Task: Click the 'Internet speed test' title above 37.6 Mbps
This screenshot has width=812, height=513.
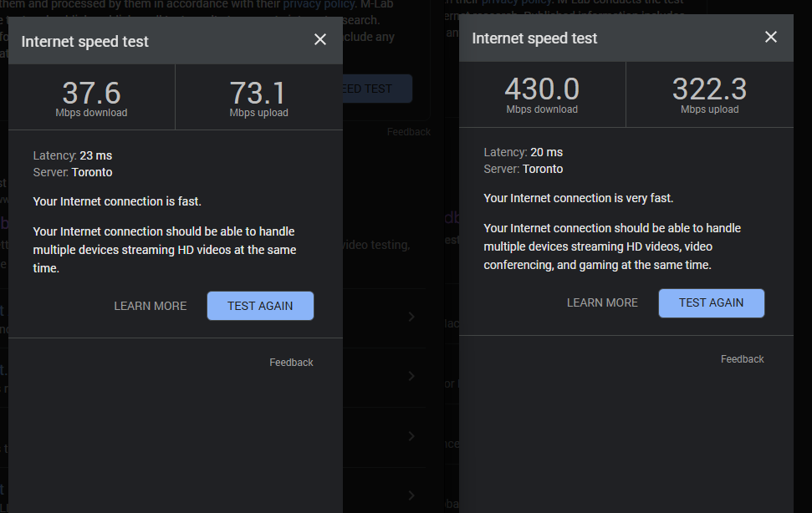Action: point(85,42)
